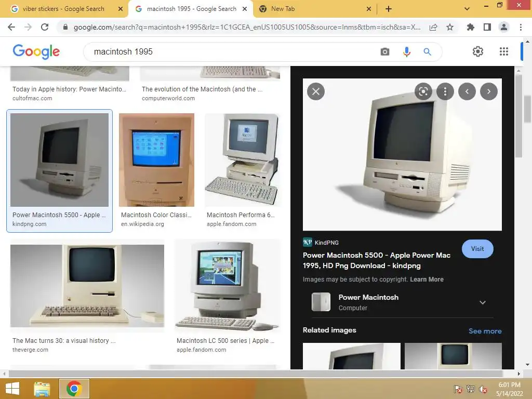Open File Explorer from taskbar
This screenshot has width=532, height=399.
tap(42, 389)
